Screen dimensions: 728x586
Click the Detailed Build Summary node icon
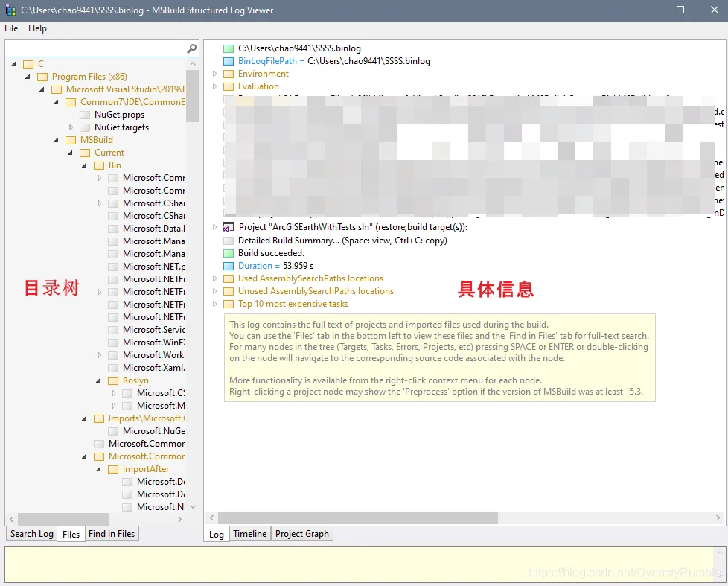tap(228, 241)
